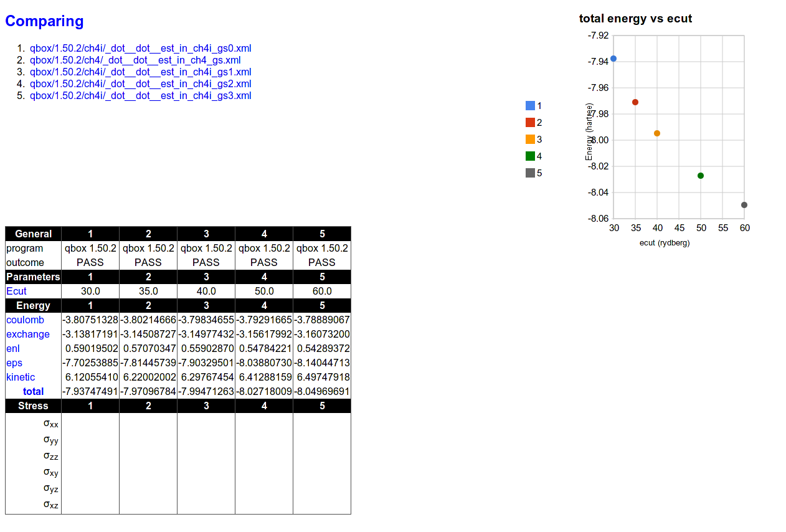786x532 pixels.
Task: Open the ch4_gs.xml file link
Action: coord(135,60)
